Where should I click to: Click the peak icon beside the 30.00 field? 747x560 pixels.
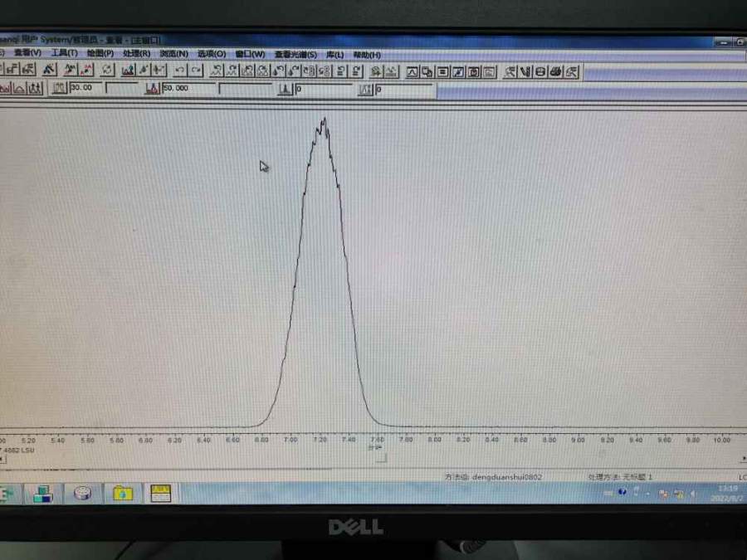(59, 88)
